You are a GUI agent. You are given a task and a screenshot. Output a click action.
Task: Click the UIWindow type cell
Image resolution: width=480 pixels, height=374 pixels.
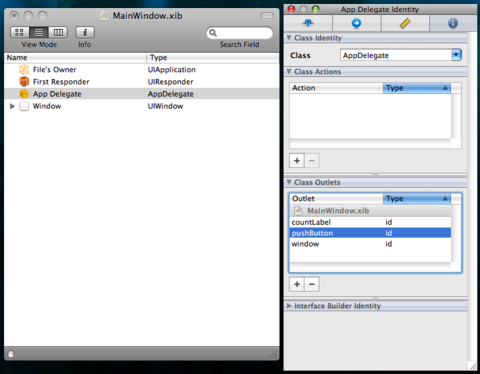point(165,106)
